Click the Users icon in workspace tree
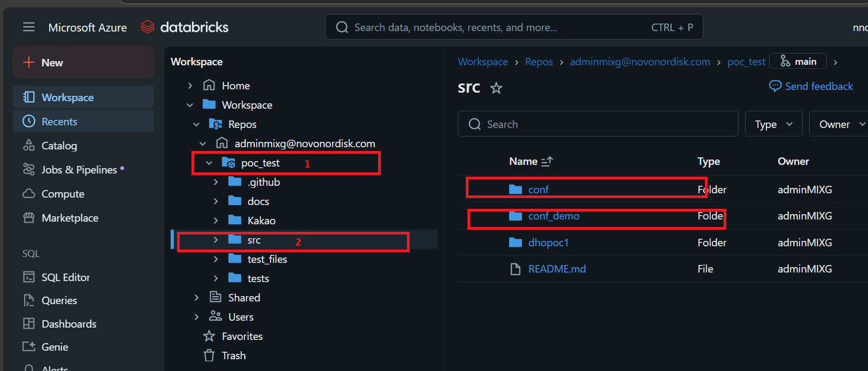The image size is (868, 371). (216, 316)
